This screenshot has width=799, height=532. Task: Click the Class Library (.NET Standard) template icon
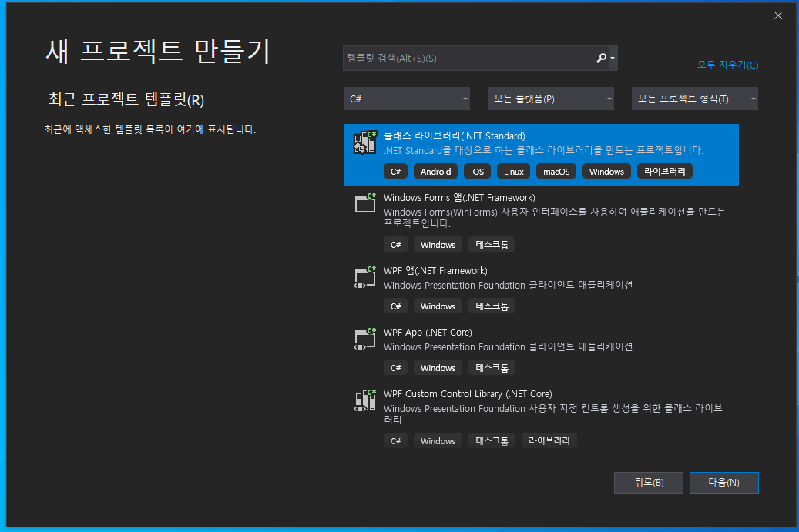tap(365, 142)
